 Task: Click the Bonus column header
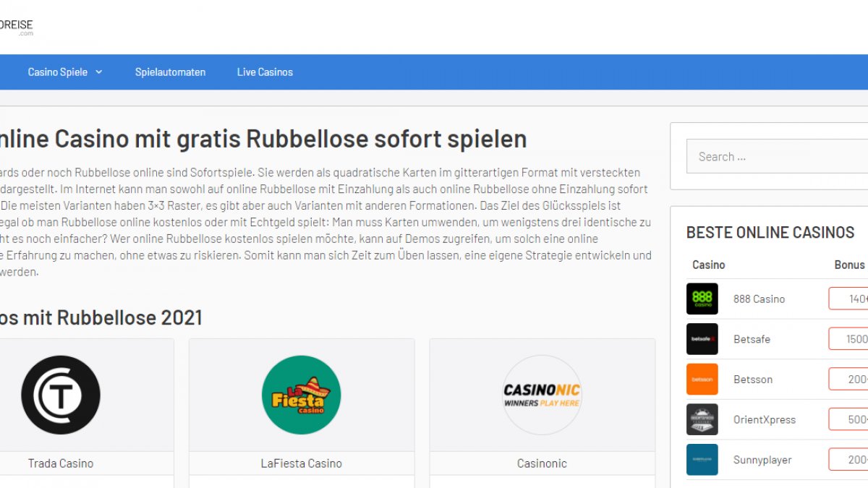point(849,265)
